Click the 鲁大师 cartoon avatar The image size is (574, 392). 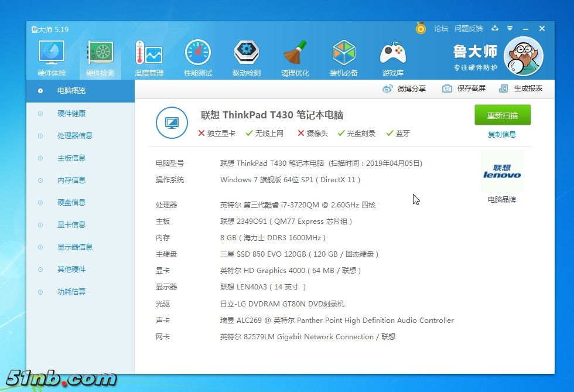tap(523, 56)
